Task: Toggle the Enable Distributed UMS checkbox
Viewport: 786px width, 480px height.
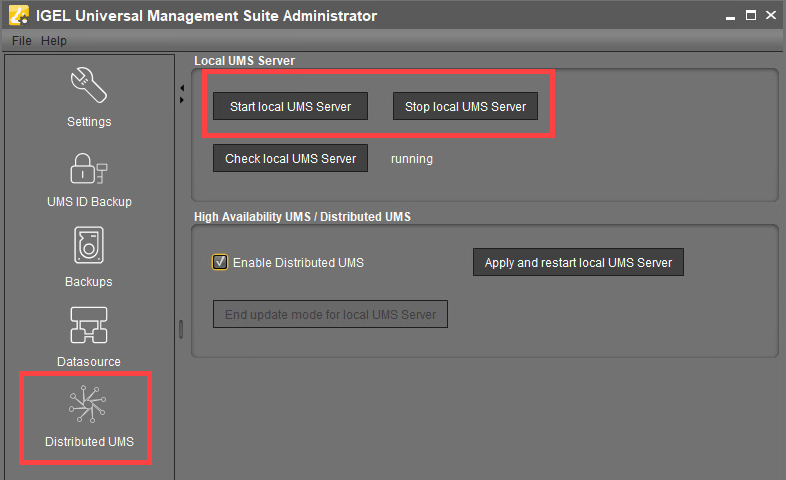Action: click(220, 263)
